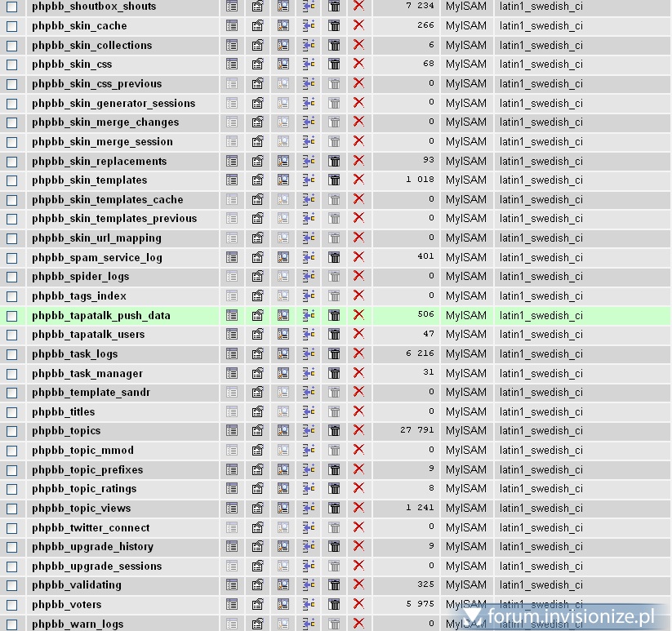The image size is (672, 631).
Task: Empty (trash) icon for phpbb_skin_templates
Action: point(334,180)
